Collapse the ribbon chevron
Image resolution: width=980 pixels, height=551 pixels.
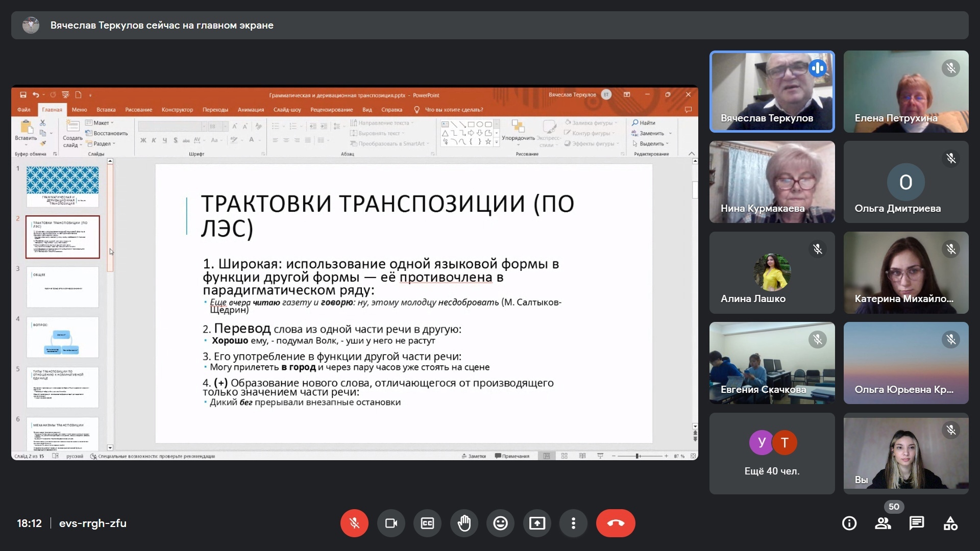(x=692, y=154)
